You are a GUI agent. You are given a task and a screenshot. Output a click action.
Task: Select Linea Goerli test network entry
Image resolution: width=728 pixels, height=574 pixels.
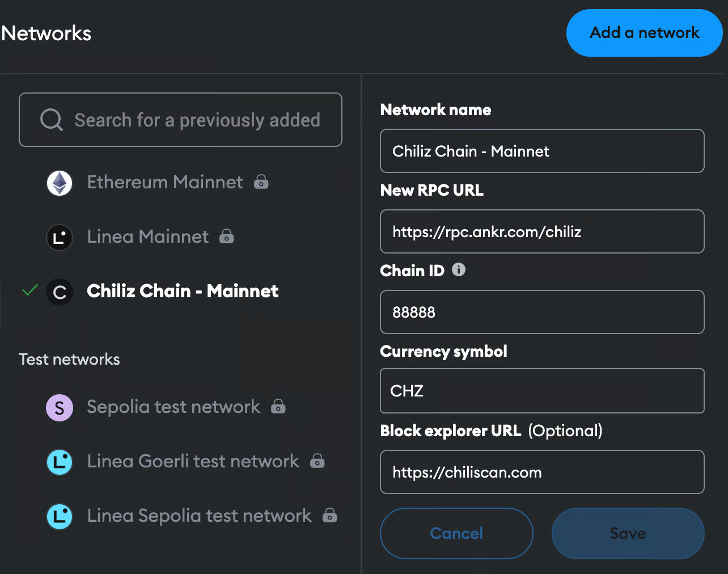(x=193, y=461)
